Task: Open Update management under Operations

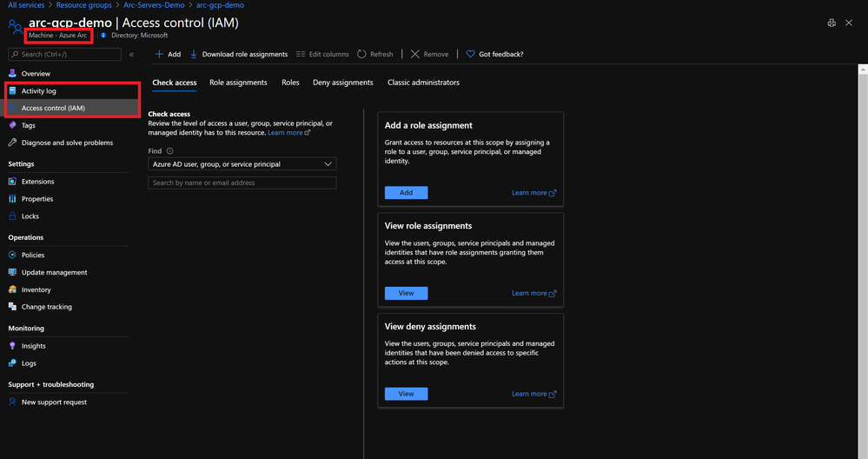Action: tap(54, 272)
